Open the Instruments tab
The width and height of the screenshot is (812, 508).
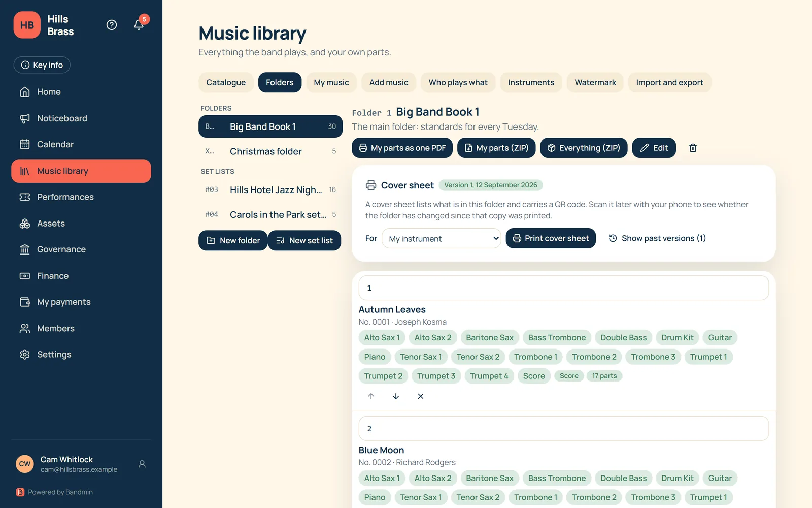pyautogui.click(x=531, y=82)
